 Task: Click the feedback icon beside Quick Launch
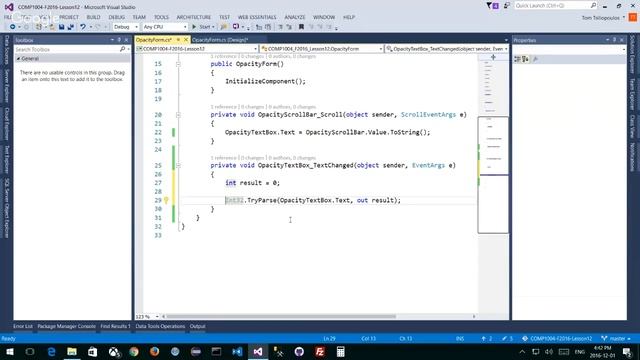click(507, 6)
